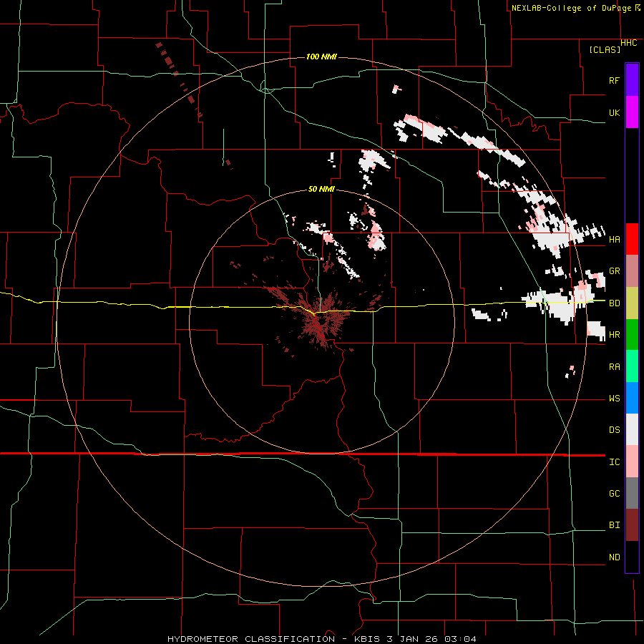Viewport: 644px width, 644px height.
Task: Click the HA legend label
Action: pos(614,239)
